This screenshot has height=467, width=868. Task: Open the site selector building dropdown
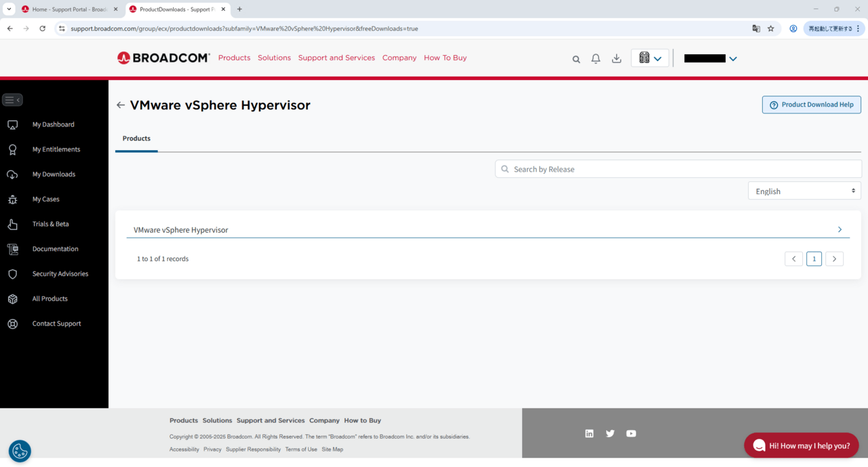point(650,58)
